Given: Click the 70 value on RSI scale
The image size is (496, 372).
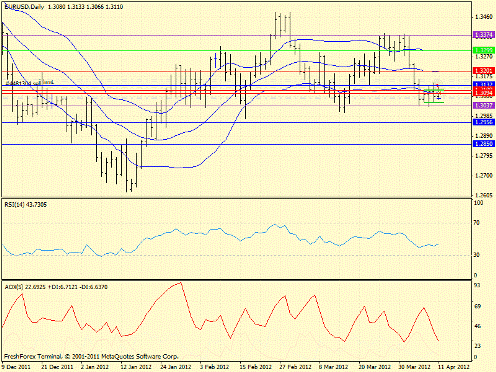Looking at the screenshot, I should pyautogui.click(x=477, y=223).
